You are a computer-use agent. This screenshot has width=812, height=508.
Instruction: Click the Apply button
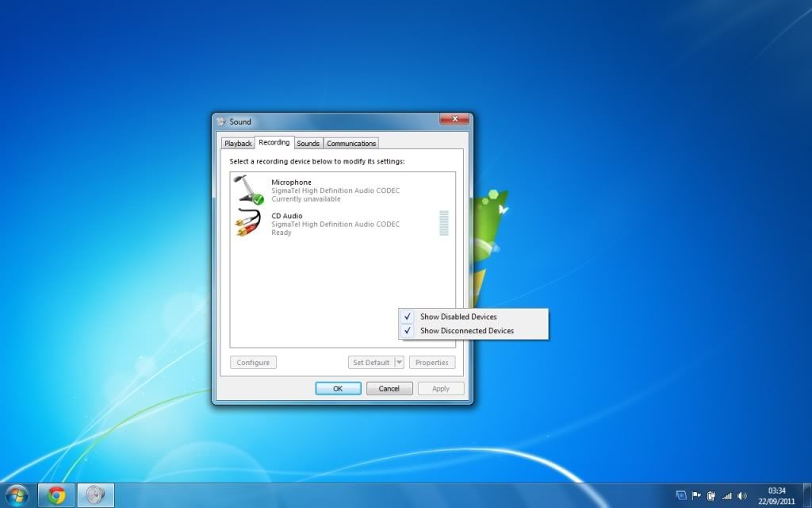tap(441, 388)
